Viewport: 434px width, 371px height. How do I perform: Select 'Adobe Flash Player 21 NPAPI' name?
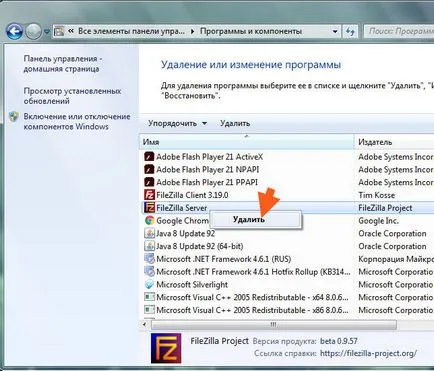point(208,169)
